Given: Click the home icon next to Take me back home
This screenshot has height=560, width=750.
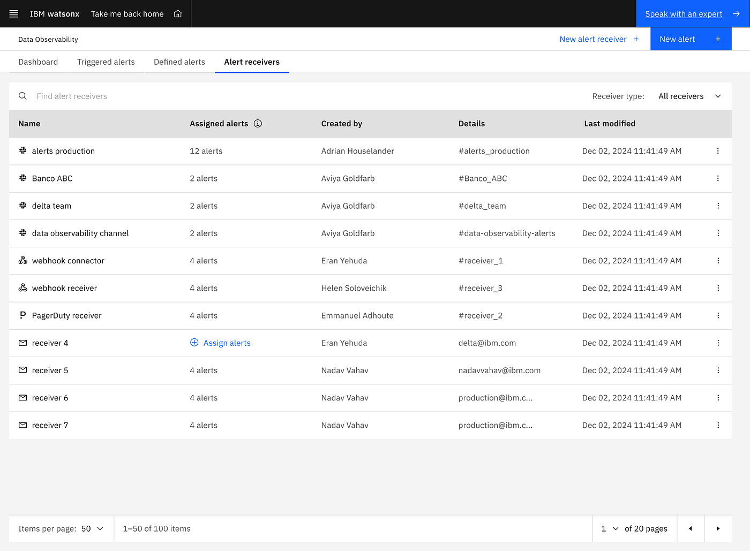Looking at the screenshot, I should 178,14.
